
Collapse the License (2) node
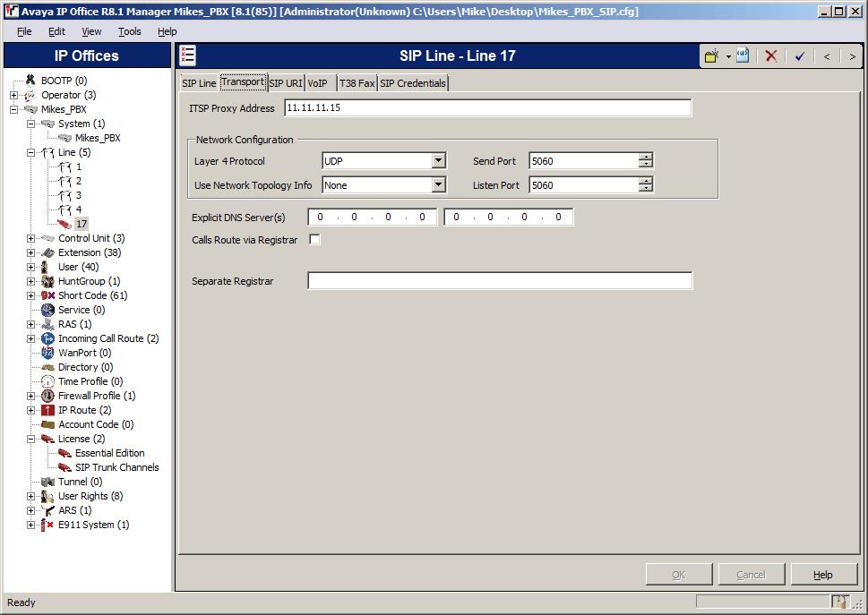pyautogui.click(x=31, y=440)
